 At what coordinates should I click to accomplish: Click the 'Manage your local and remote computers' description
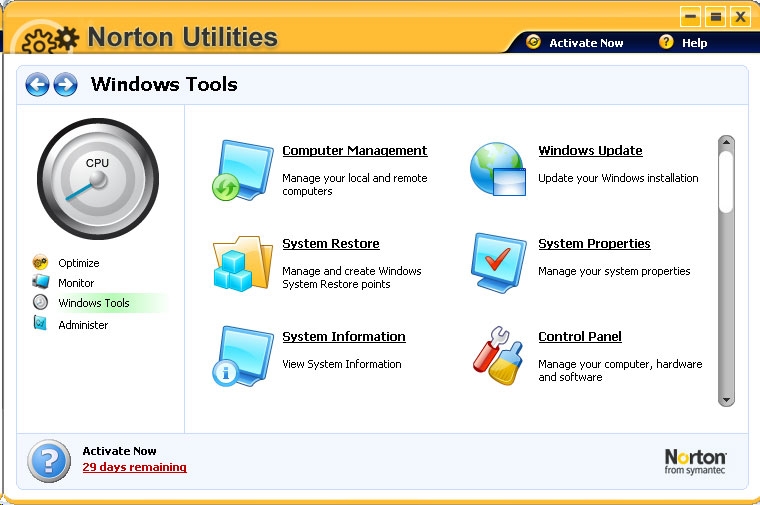click(355, 185)
